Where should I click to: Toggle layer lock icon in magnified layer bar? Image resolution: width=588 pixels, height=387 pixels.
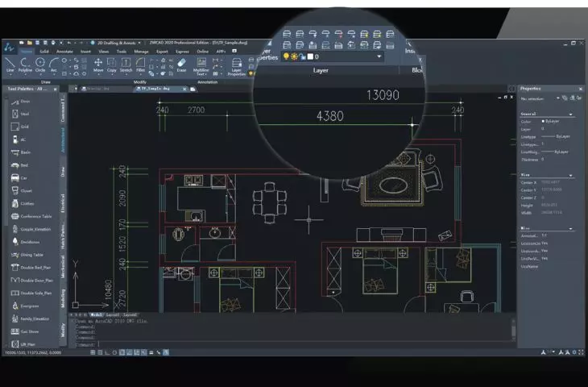tap(302, 56)
